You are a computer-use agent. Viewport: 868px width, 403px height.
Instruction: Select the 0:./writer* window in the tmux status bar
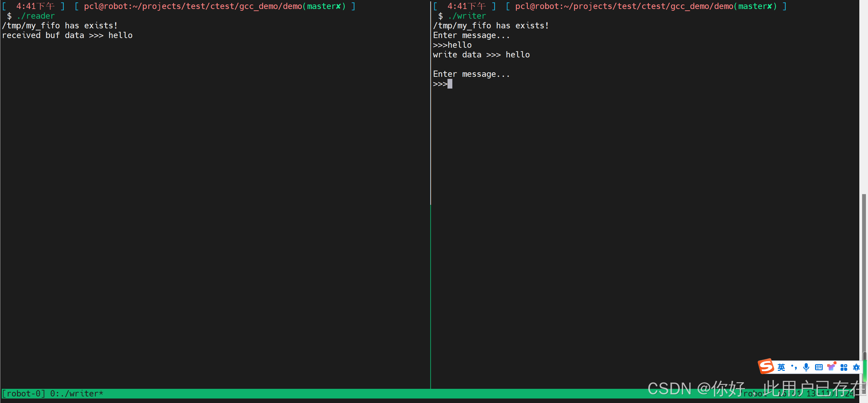pos(76,394)
